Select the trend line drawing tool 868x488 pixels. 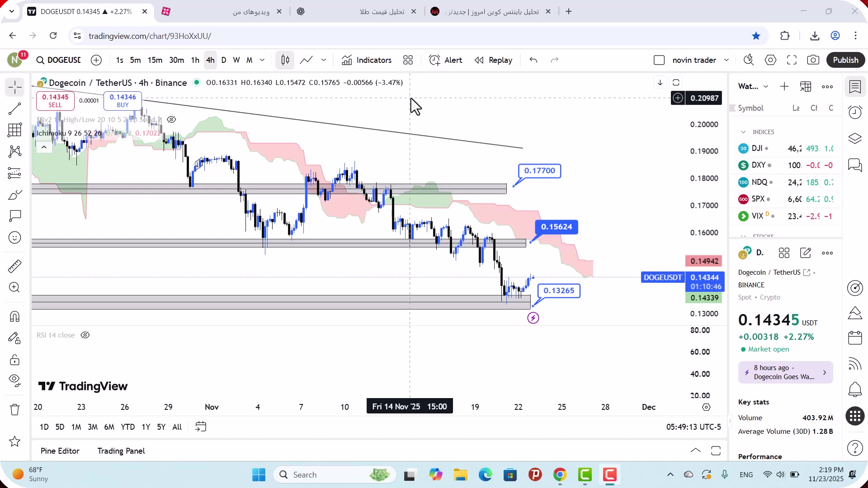click(15, 108)
